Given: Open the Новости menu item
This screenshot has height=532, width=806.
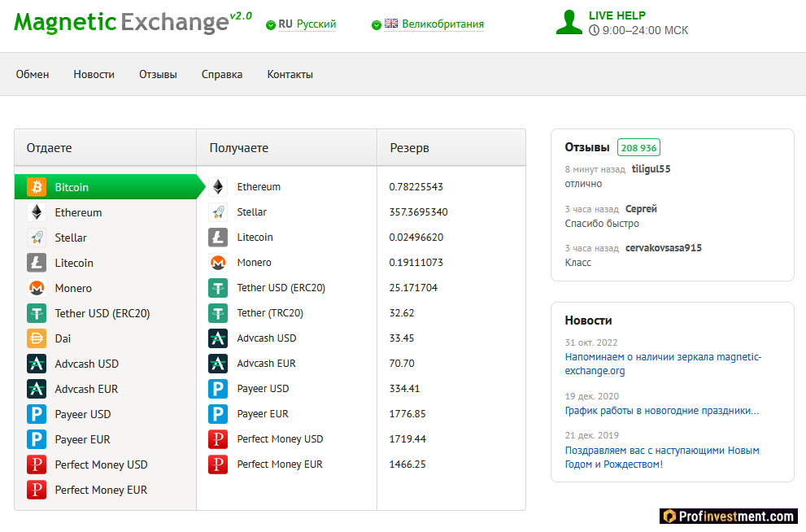Looking at the screenshot, I should tap(94, 74).
